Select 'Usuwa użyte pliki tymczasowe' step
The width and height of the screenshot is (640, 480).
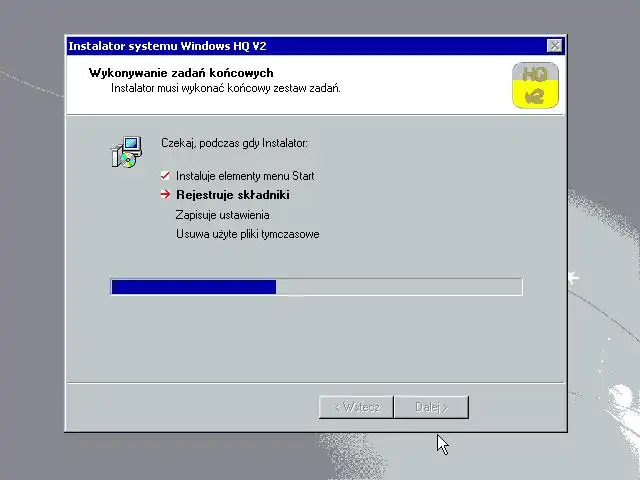pyautogui.click(x=248, y=234)
